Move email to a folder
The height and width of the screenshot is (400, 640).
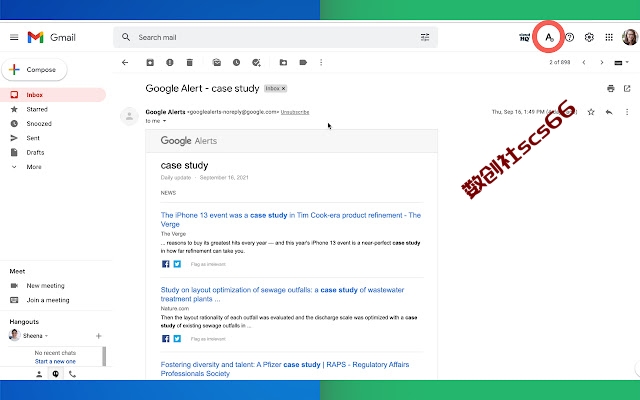click(283, 62)
